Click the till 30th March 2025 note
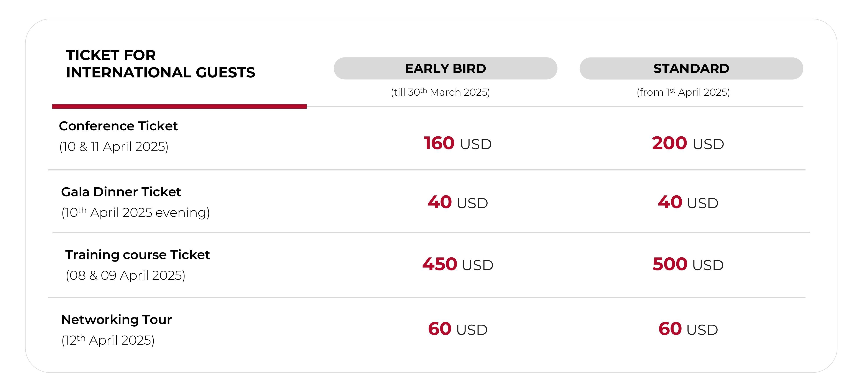The width and height of the screenshot is (868, 391). click(x=441, y=92)
